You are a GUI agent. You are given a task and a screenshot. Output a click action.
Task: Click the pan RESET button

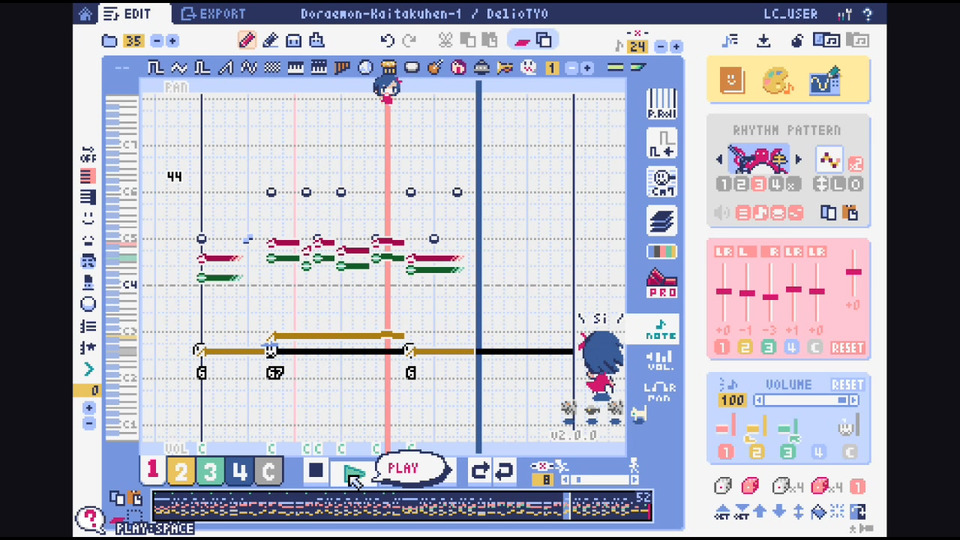[847, 348]
